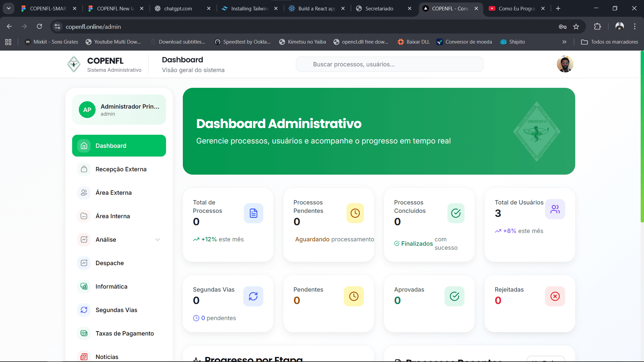Open the apps grid shortcut in bookmarks bar
Viewport: 644px width, 362px height.
pos(8,42)
